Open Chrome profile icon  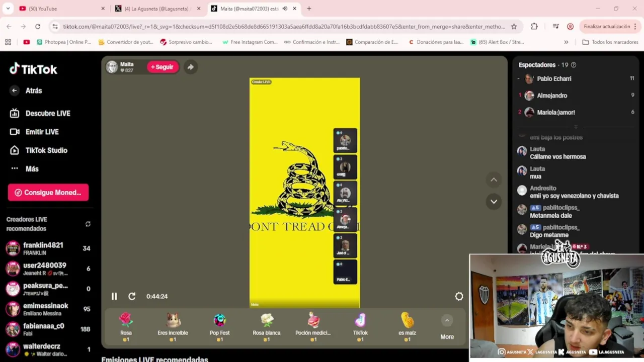click(x=570, y=27)
